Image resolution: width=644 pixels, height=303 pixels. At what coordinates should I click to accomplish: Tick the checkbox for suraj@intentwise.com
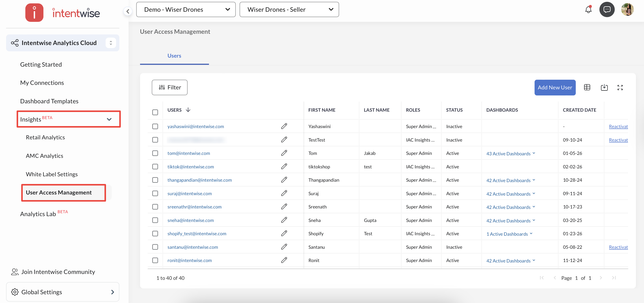tap(155, 193)
